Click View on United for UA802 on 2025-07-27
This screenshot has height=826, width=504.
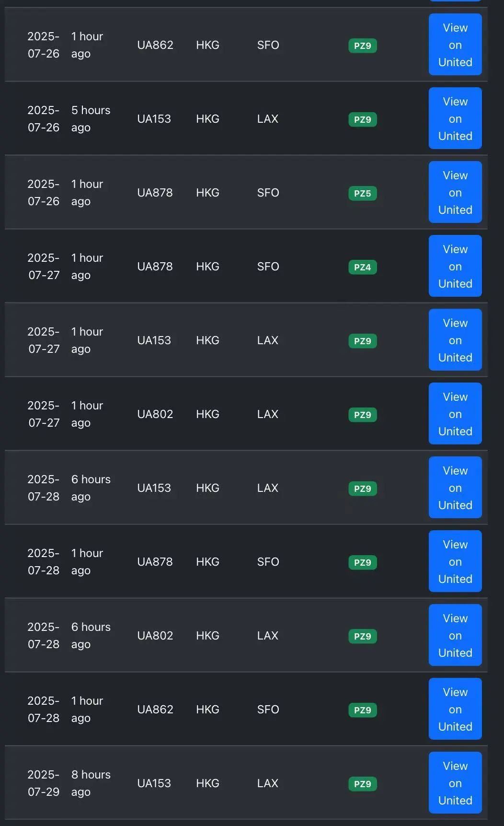click(x=455, y=414)
